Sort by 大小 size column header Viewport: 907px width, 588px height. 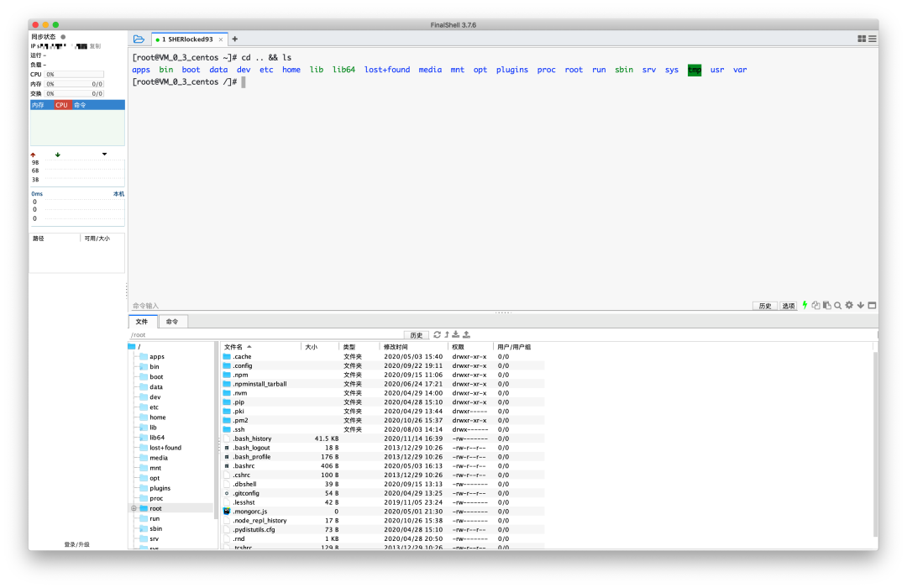[x=319, y=347]
